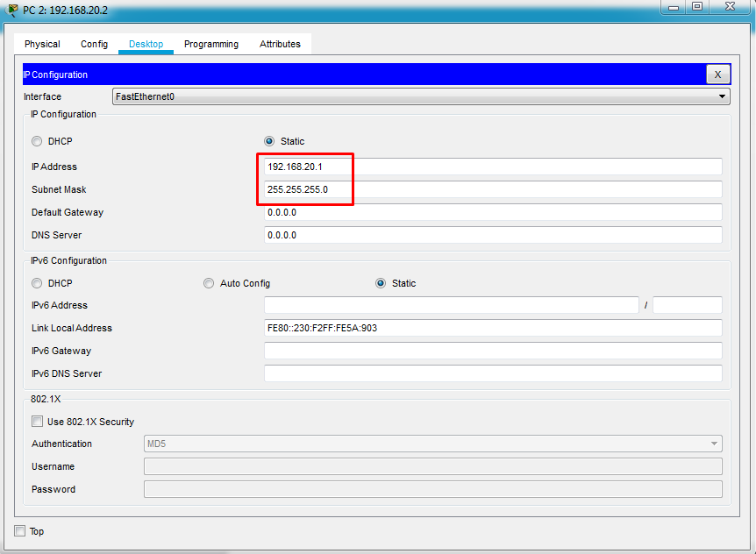Switch to the Config tab
Image resolution: width=756 pixels, height=554 pixels.
pos(94,44)
